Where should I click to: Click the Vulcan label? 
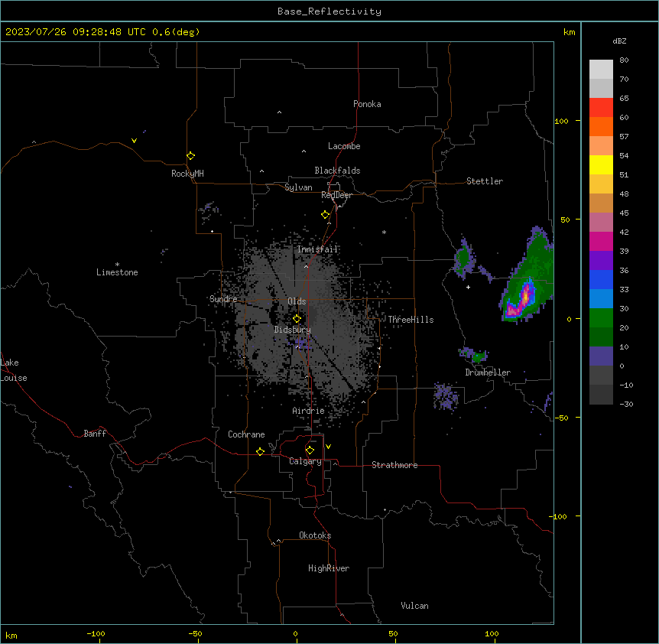pos(415,606)
